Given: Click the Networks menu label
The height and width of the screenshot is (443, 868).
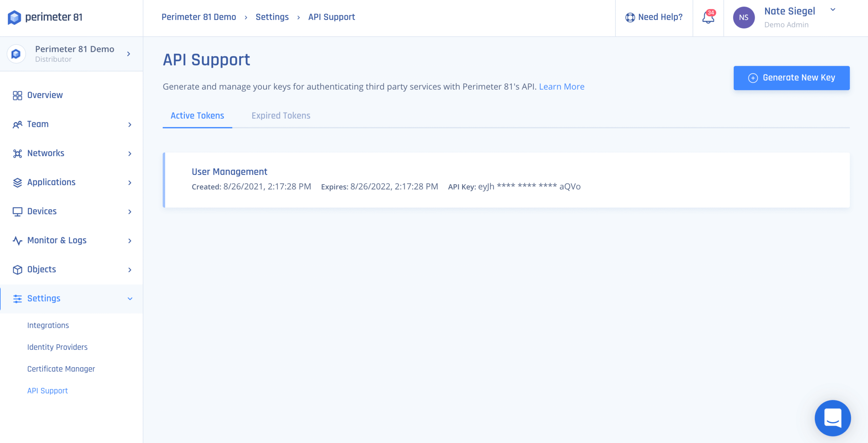Looking at the screenshot, I should point(45,153).
